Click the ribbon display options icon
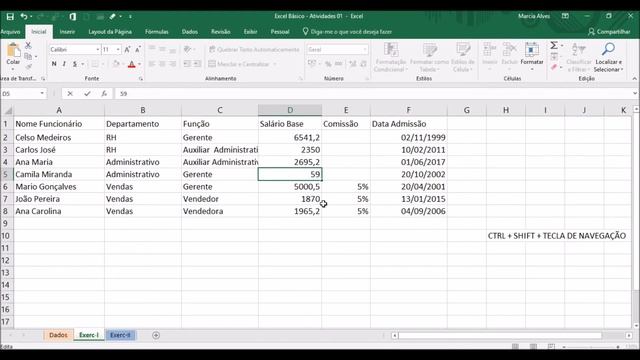This screenshot has height=360, width=640. point(565,16)
